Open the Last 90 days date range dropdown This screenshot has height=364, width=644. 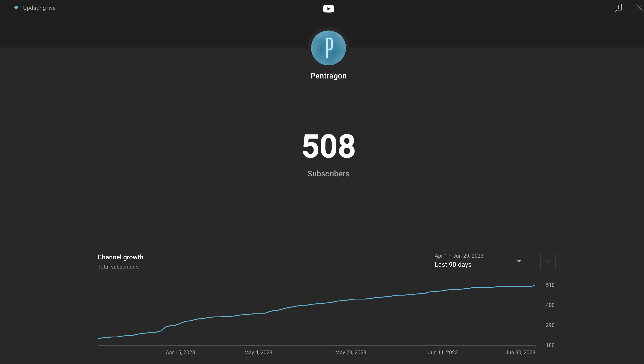coord(478,261)
